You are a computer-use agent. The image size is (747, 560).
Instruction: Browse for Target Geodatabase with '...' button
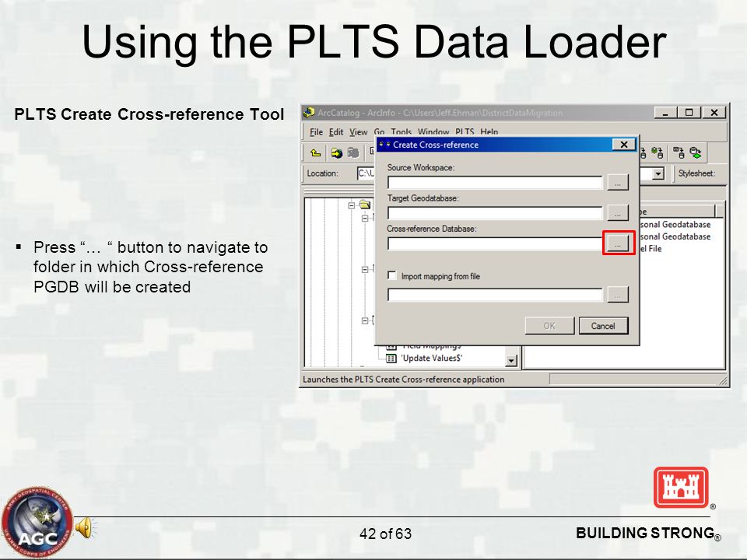pos(617,213)
